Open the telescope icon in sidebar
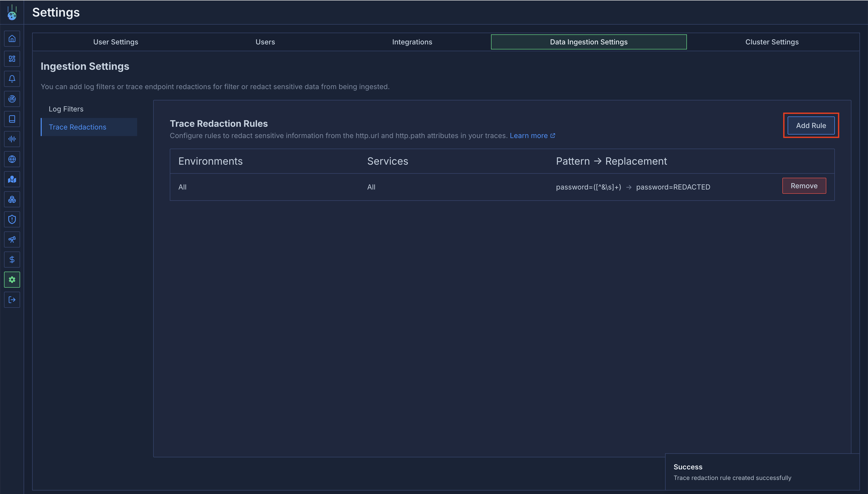 click(x=12, y=239)
